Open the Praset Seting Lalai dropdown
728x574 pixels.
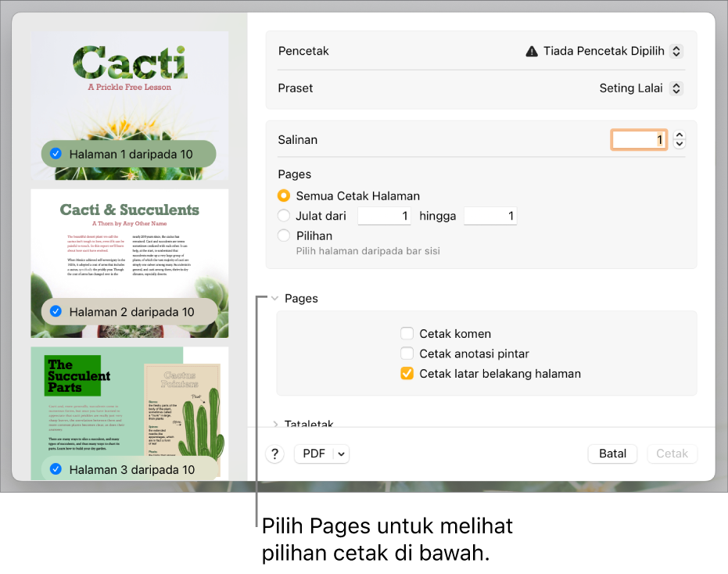[x=676, y=88]
